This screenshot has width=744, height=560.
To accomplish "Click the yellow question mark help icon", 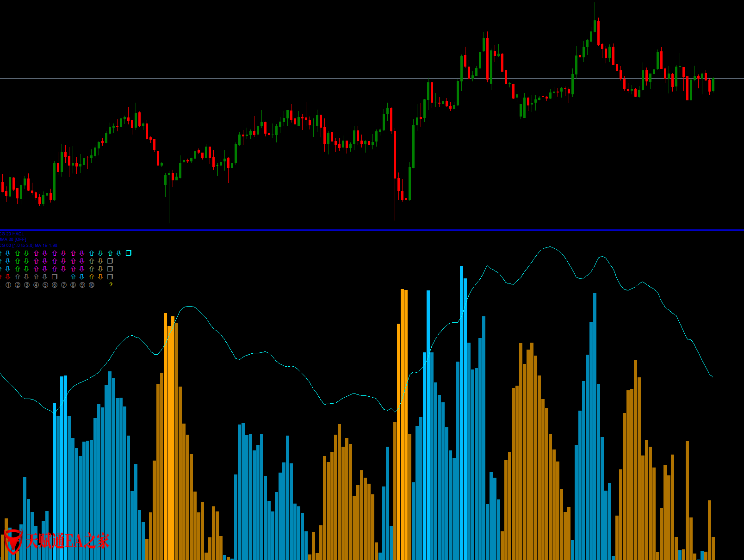I will coord(111,285).
